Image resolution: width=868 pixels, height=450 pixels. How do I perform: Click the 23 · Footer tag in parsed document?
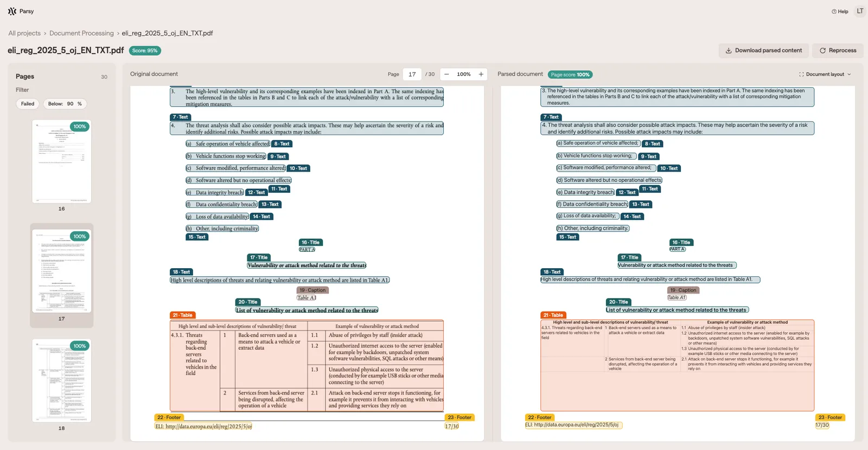tap(830, 417)
